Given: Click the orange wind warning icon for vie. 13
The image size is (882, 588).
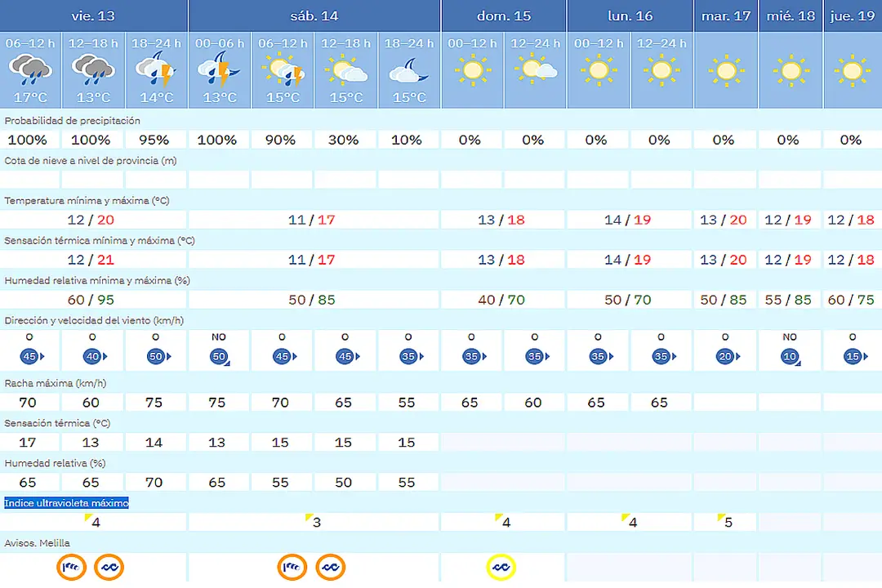Looking at the screenshot, I should [71, 568].
